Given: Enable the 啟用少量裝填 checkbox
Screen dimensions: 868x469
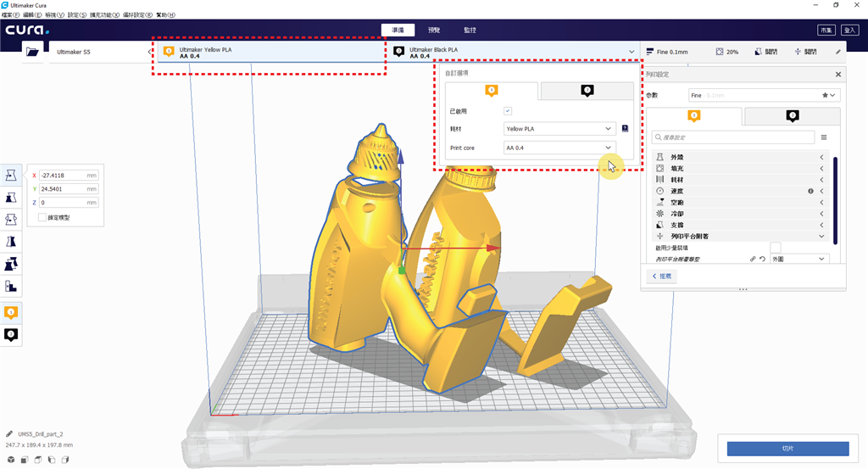Looking at the screenshot, I should pyautogui.click(x=775, y=247).
